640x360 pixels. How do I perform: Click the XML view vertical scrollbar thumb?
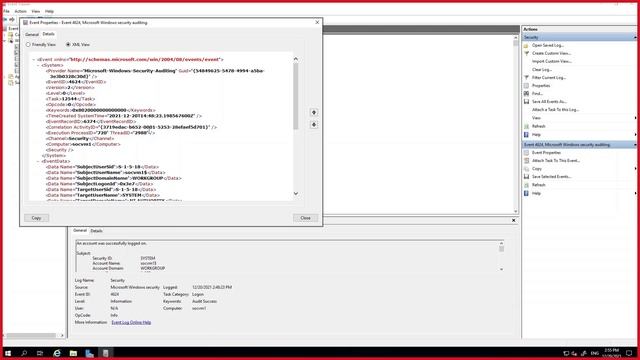click(296, 96)
